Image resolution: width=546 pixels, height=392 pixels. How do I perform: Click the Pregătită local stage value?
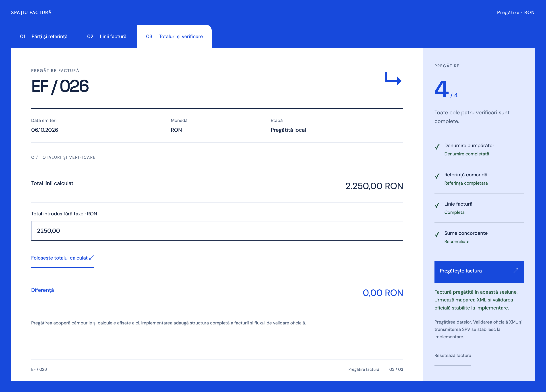point(288,130)
